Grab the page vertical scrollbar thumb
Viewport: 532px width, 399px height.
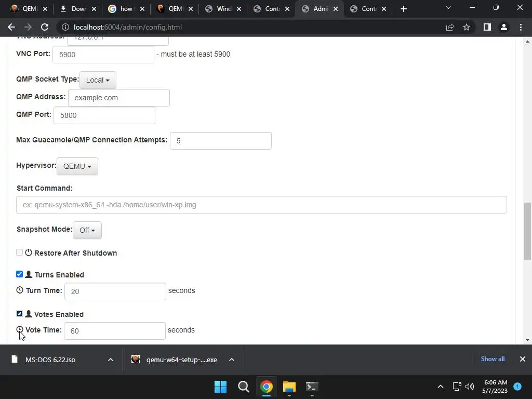(527, 231)
